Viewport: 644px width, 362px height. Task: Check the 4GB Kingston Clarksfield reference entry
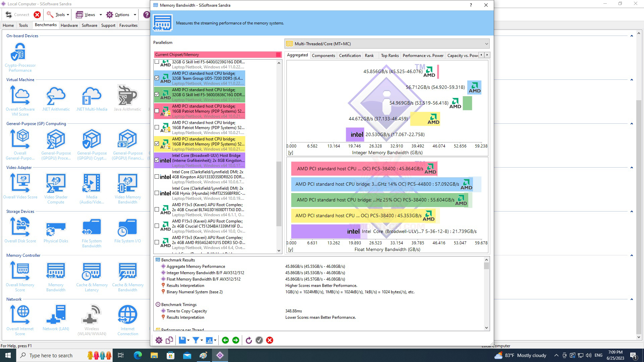[157, 177]
